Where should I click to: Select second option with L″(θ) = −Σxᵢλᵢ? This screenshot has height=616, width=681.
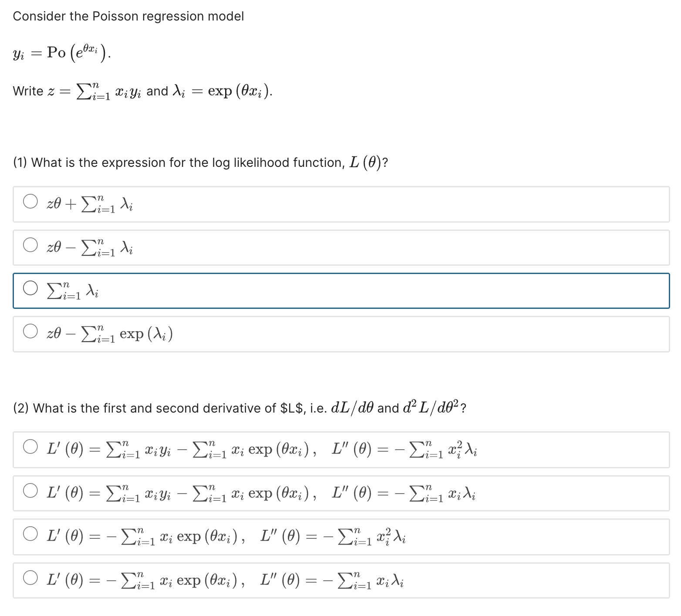tap(30, 492)
